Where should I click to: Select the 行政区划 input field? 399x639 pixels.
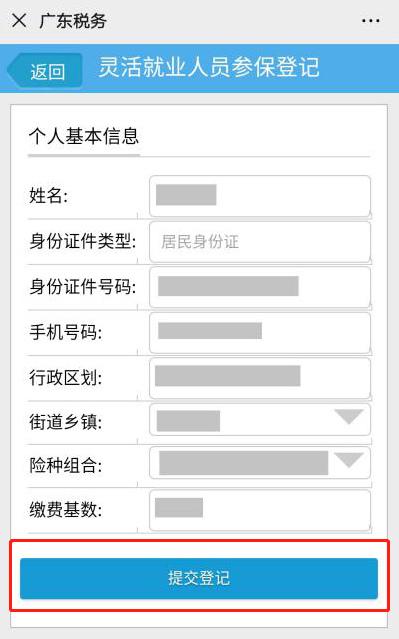[260, 379]
